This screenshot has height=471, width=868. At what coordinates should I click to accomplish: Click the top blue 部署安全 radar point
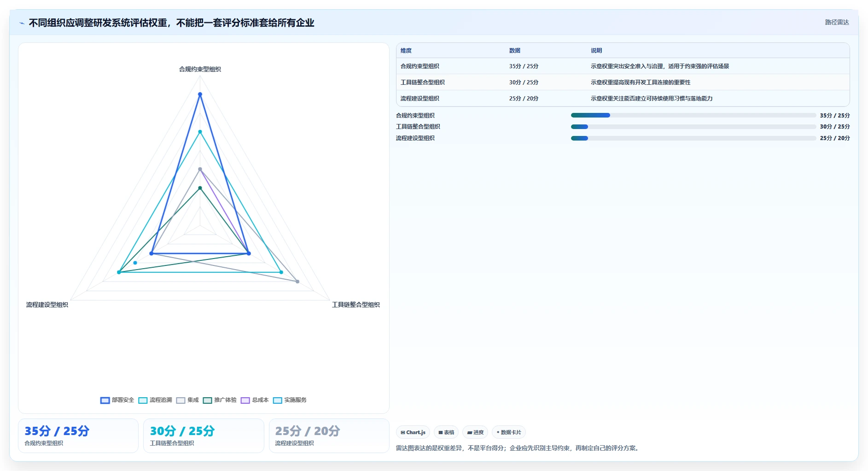[200, 94]
